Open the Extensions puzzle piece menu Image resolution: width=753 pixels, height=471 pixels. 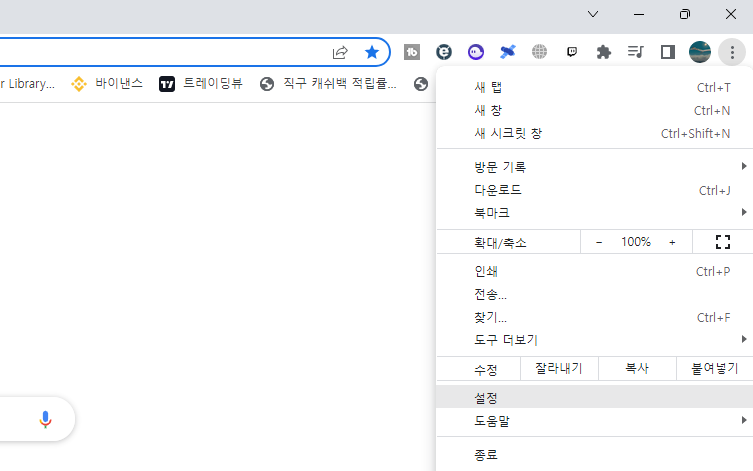click(604, 52)
